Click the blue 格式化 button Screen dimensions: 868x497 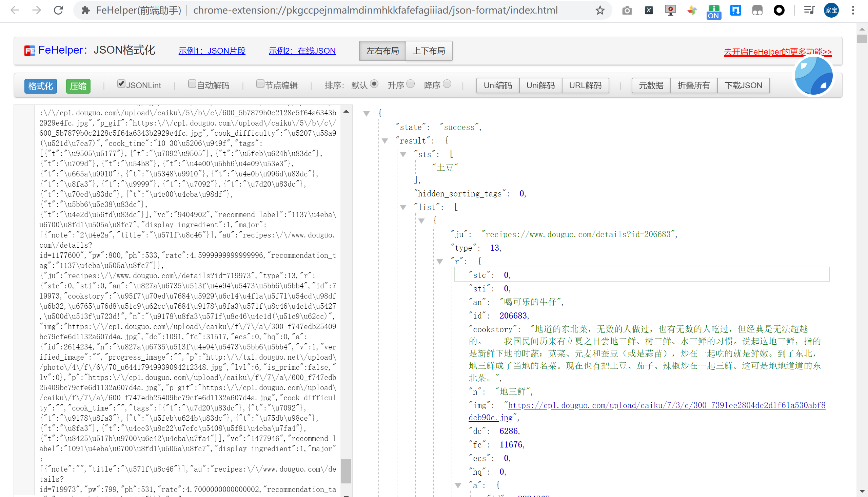[41, 86]
